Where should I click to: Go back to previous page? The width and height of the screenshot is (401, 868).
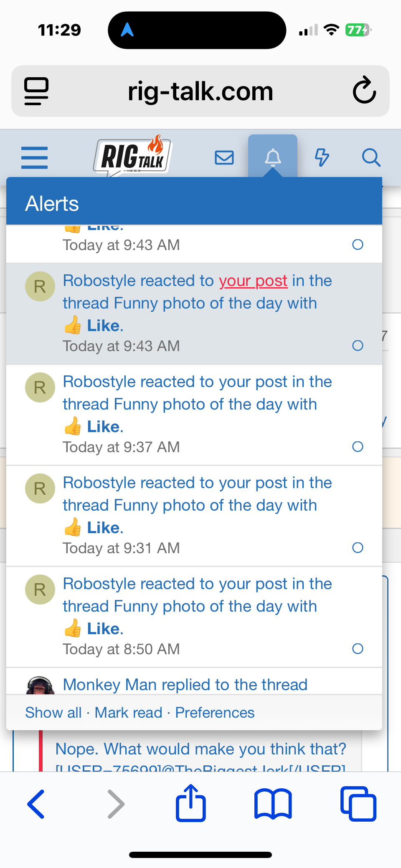coord(36,804)
